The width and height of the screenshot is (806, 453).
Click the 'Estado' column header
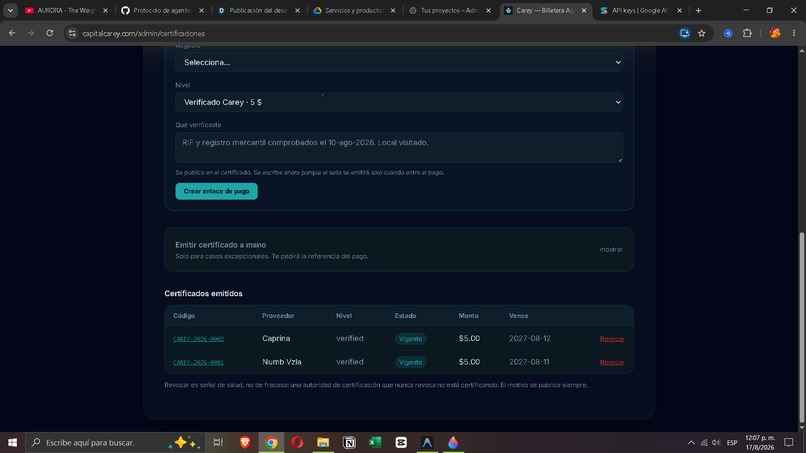click(405, 316)
